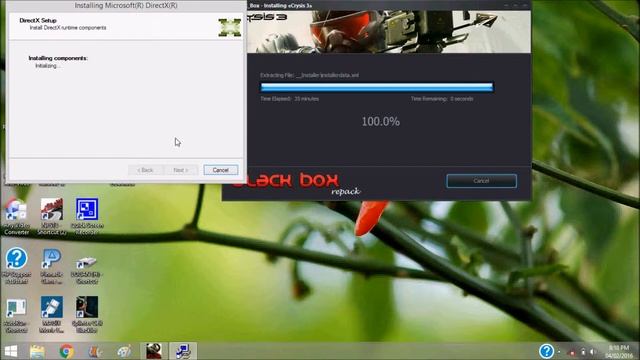Click the 'Time Remaining' label in installer
The width and height of the screenshot is (640, 360).
442,99
